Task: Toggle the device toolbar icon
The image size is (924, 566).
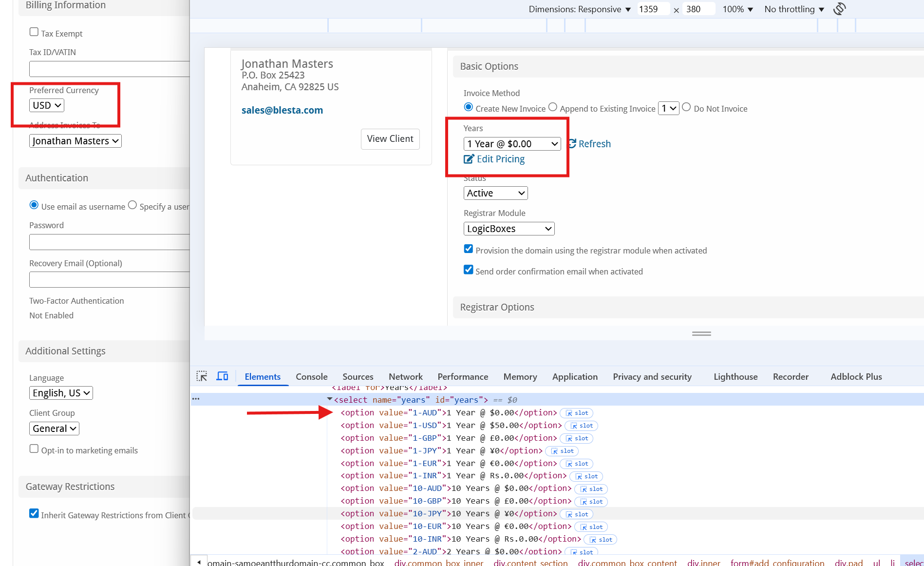Action: 222,376
